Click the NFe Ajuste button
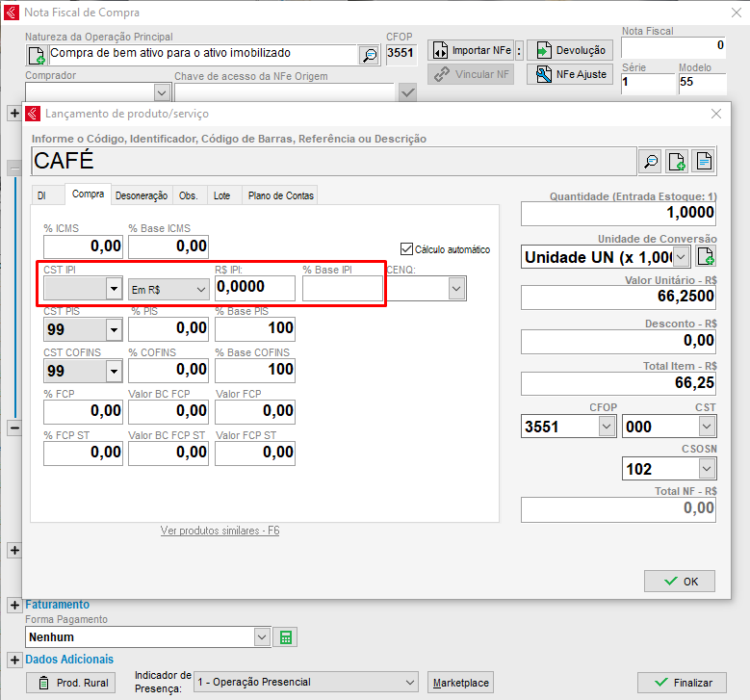The height and width of the screenshot is (700, 750). click(x=570, y=74)
